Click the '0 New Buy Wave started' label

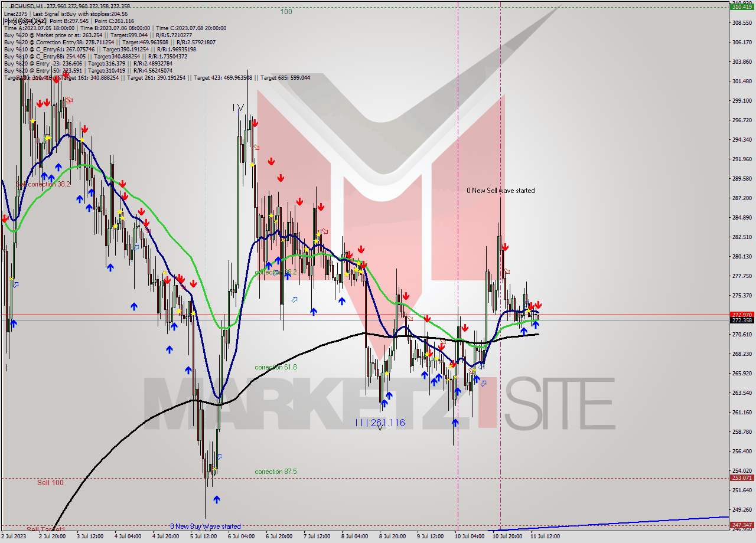point(206,526)
